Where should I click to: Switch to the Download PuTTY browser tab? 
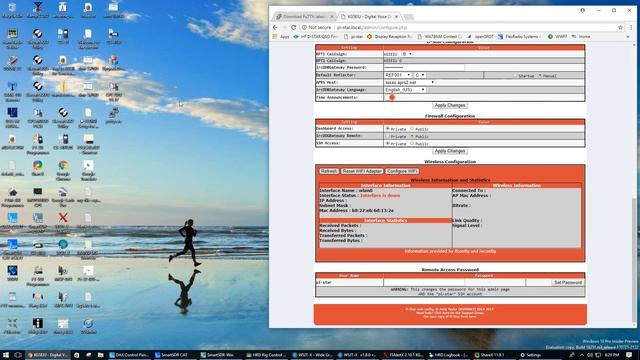click(303, 17)
